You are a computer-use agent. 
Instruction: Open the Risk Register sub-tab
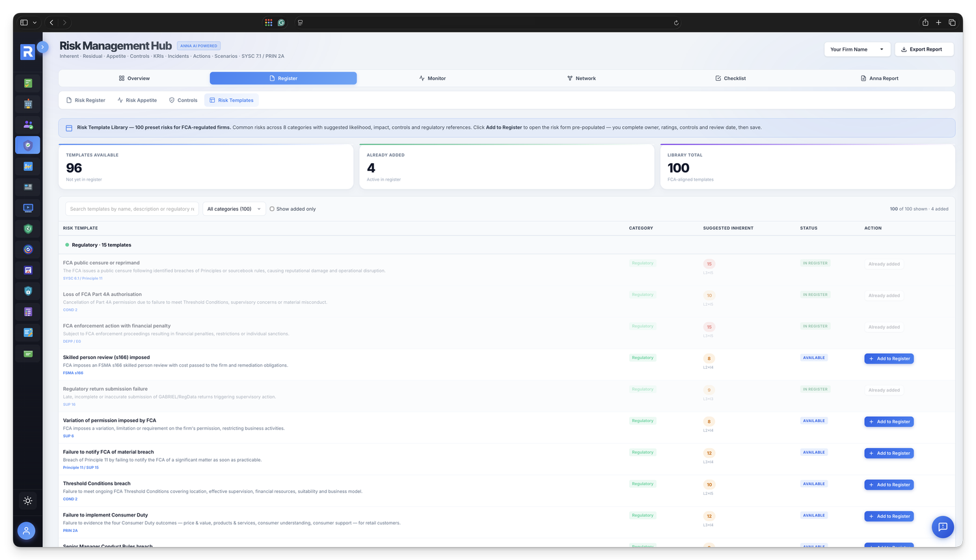tap(86, 100)
